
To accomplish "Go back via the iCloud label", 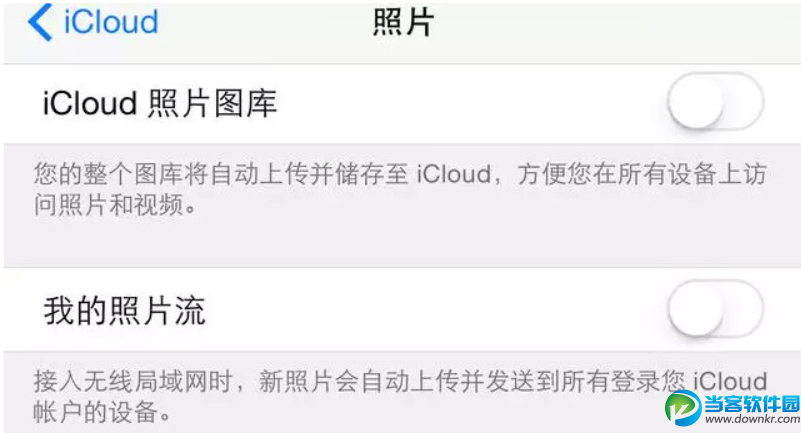I will (x=110, y=23).
